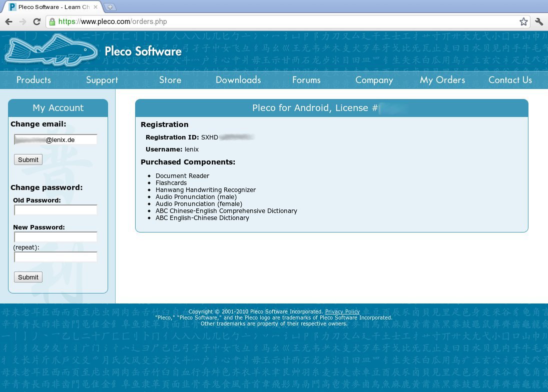548x392 pixels.
Task: Click the green SSL padlock icon
Action: [52, 21]
